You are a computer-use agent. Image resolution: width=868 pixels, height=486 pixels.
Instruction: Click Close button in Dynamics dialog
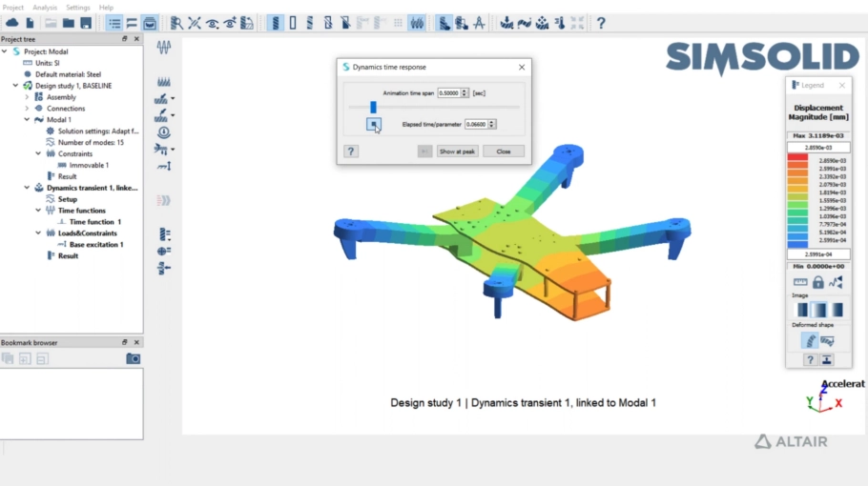pos(504,152)
